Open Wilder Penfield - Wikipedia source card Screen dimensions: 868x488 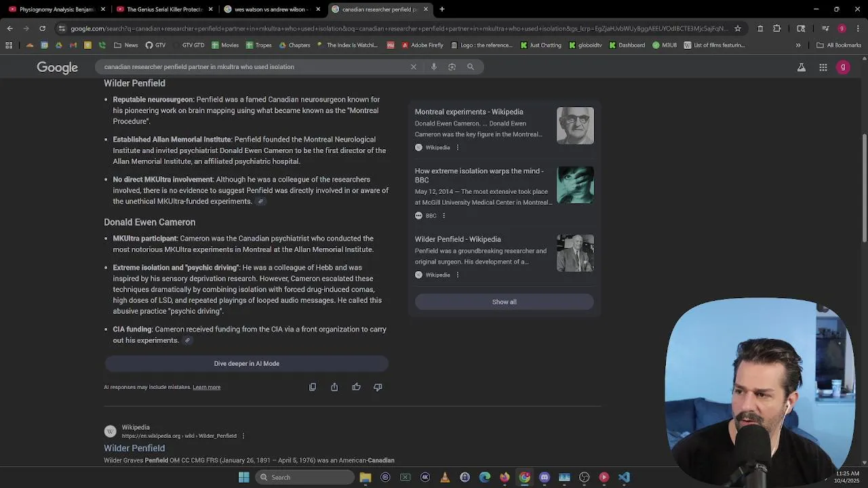click(x=458, y=239)
